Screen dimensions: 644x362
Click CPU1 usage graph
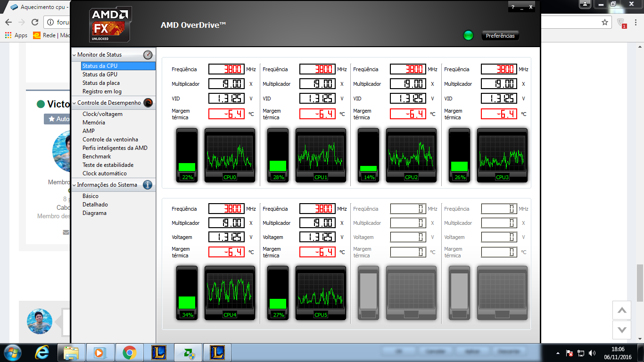(x=321, y=155)
